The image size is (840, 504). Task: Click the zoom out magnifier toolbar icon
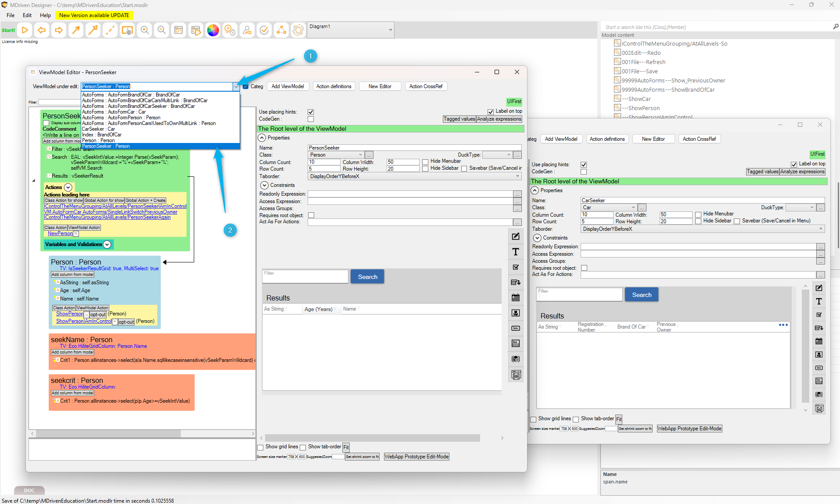[x=162, y=30]
